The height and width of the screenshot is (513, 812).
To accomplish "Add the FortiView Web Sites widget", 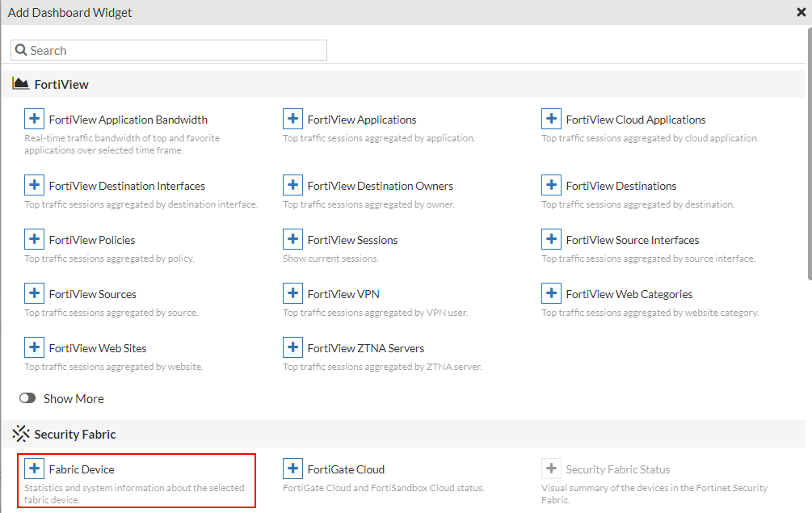I will coord(35,348).
